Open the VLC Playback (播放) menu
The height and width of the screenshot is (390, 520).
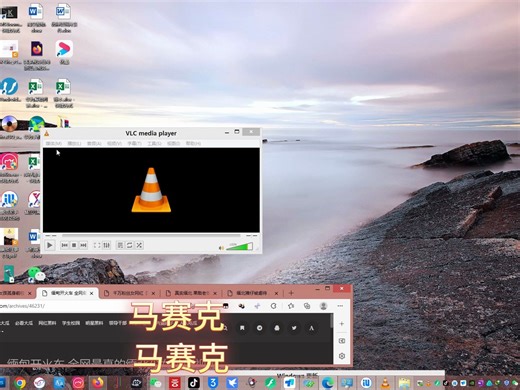74,143
